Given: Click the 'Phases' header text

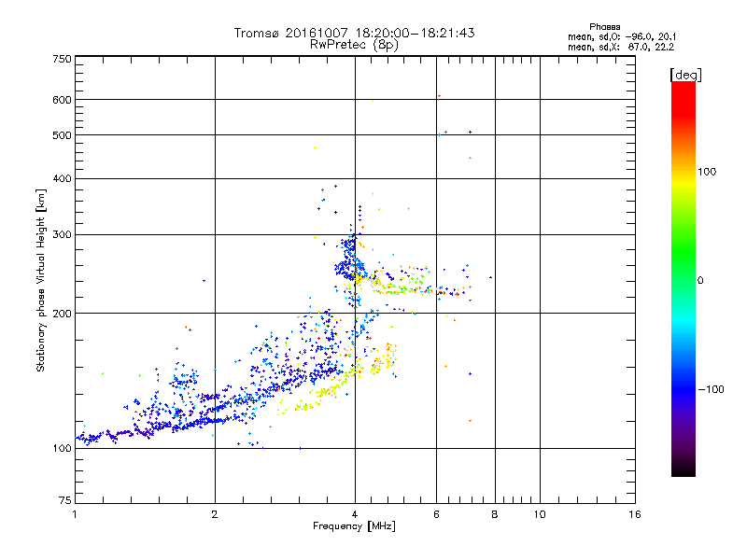Looking at the screenshot, I should [604, 27].
